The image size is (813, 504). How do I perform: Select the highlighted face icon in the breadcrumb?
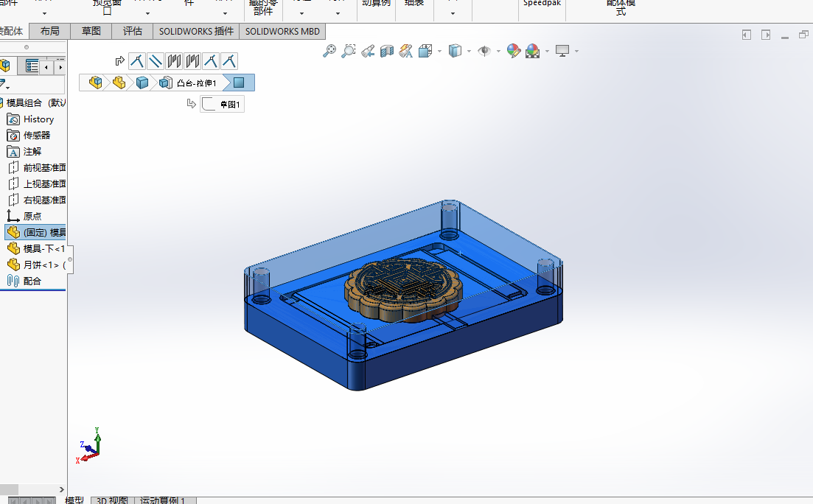[x=239, y=83]
